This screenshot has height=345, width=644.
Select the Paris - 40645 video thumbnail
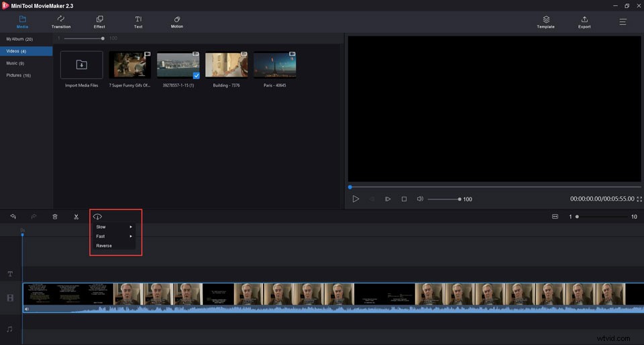click(x=275, y=65)
